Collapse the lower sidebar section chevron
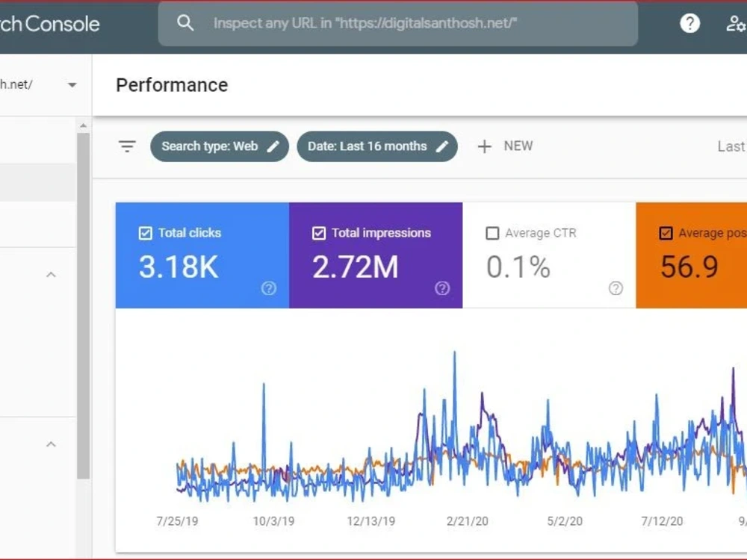The height and width of the screenshot is (560, 747). coord(51,444)
